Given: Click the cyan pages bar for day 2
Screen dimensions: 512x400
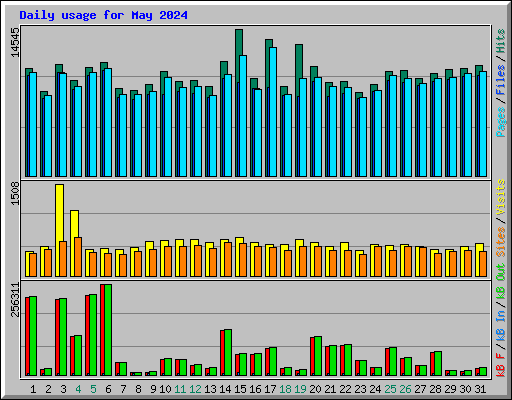Looking at the screenshot, I should [48, 136].
